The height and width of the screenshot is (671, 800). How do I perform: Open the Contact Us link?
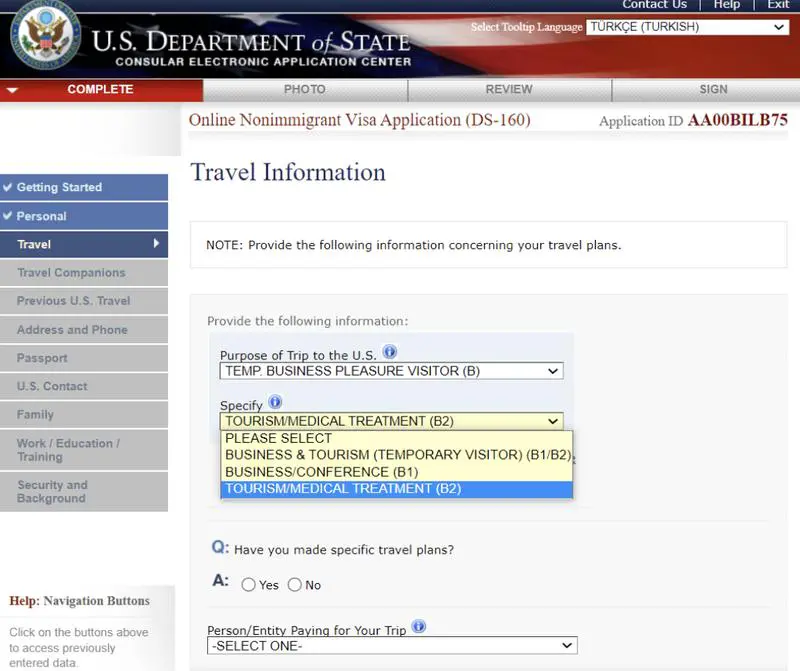point(654,5)
